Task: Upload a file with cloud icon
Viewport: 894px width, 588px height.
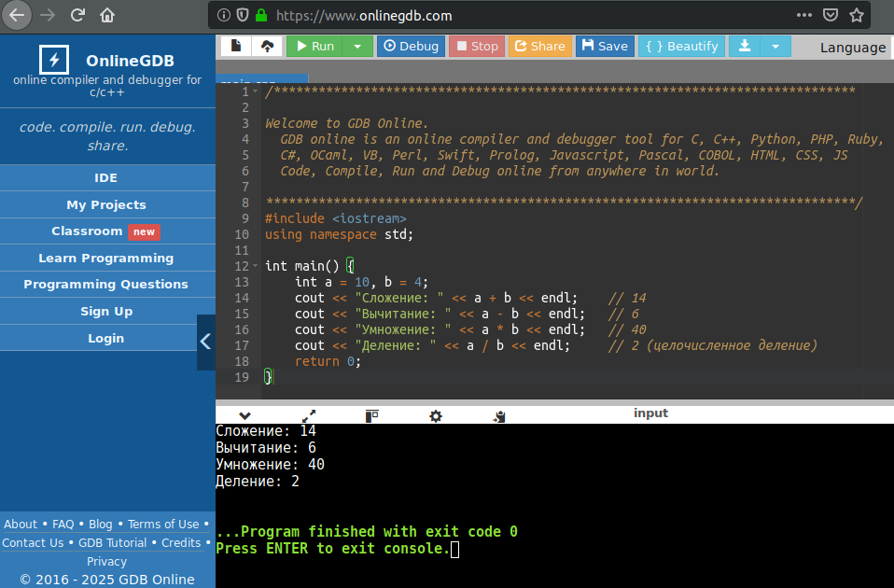Action: [x=267, y=46]
